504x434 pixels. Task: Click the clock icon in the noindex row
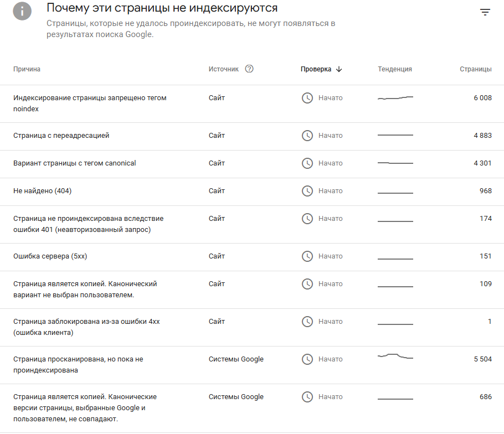tap(307, 98)
